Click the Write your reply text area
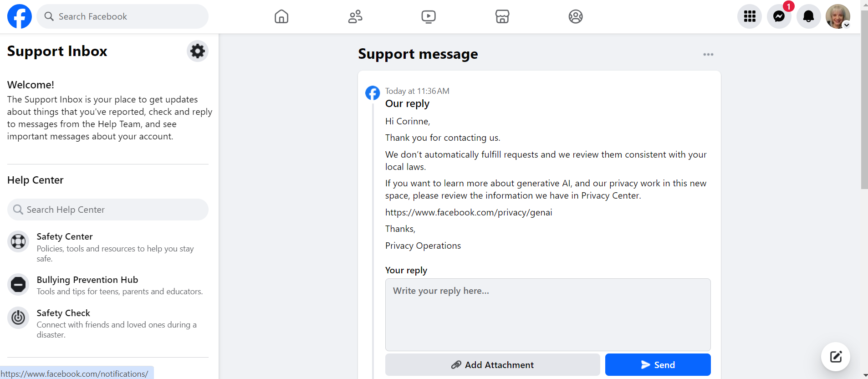 point(548,315)
